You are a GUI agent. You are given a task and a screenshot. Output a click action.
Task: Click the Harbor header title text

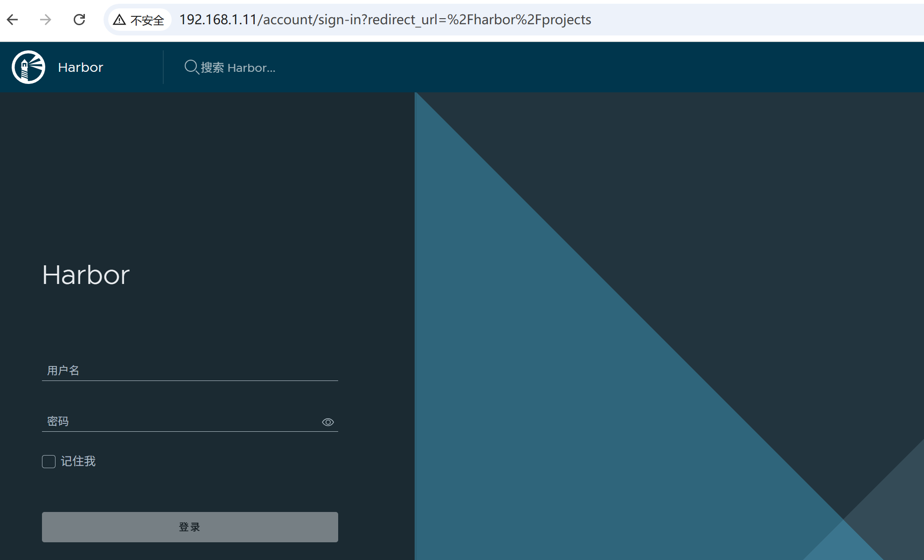(81, 67)
